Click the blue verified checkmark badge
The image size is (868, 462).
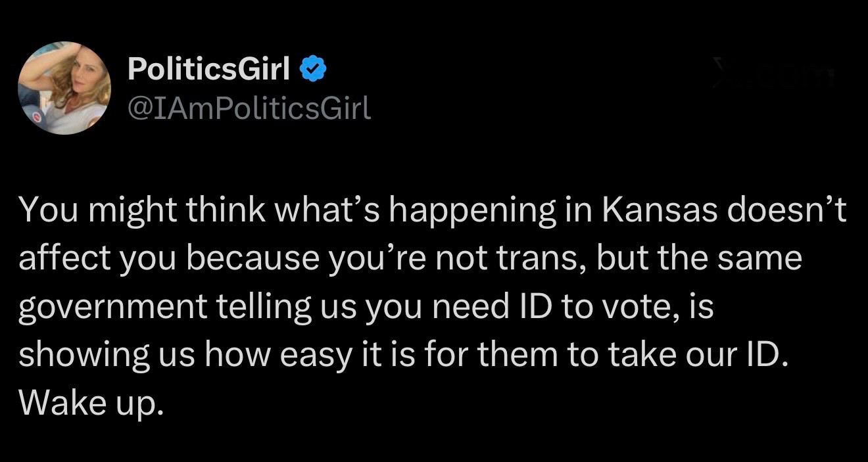coord(312,70)
